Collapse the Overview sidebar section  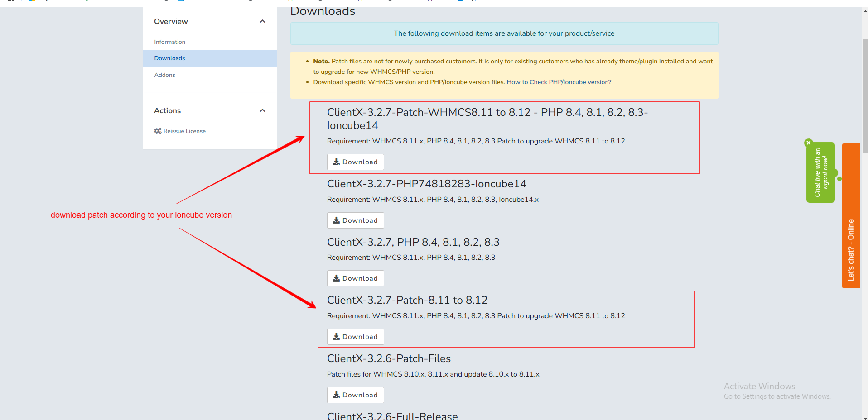click(x=262, y=21)
